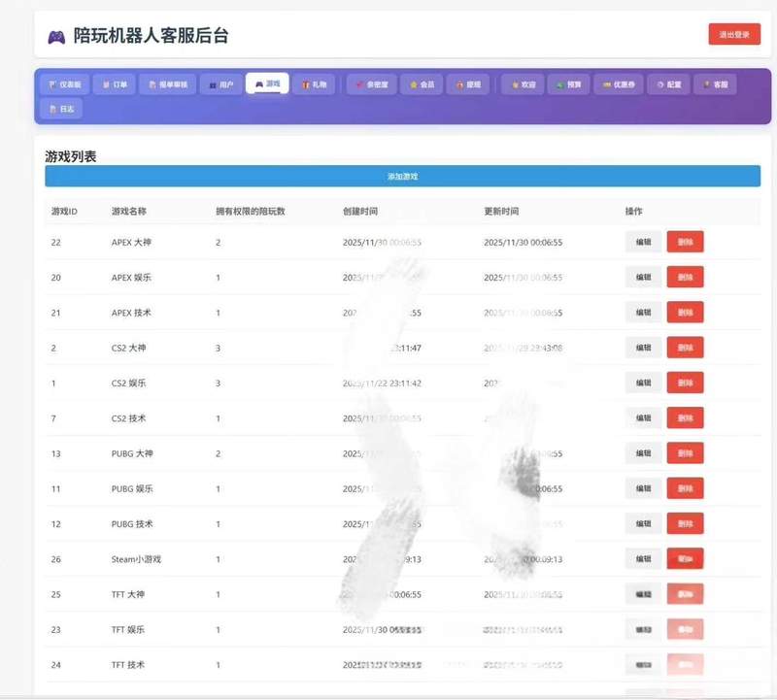The height and width of the screenshot is (700, 777).
Task: Open the 客服 customer service tab
Action: pyautogui.click(x=715, y=84)
